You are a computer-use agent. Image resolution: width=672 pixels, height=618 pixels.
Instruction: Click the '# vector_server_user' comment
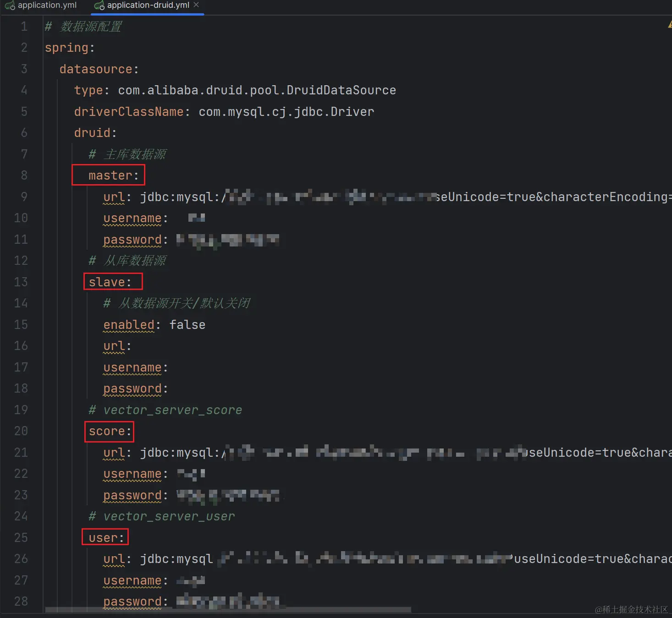162,516
